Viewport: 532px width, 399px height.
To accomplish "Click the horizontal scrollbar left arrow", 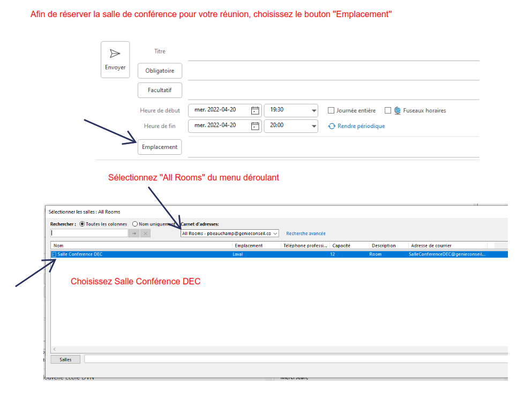I will pos(54,349).
